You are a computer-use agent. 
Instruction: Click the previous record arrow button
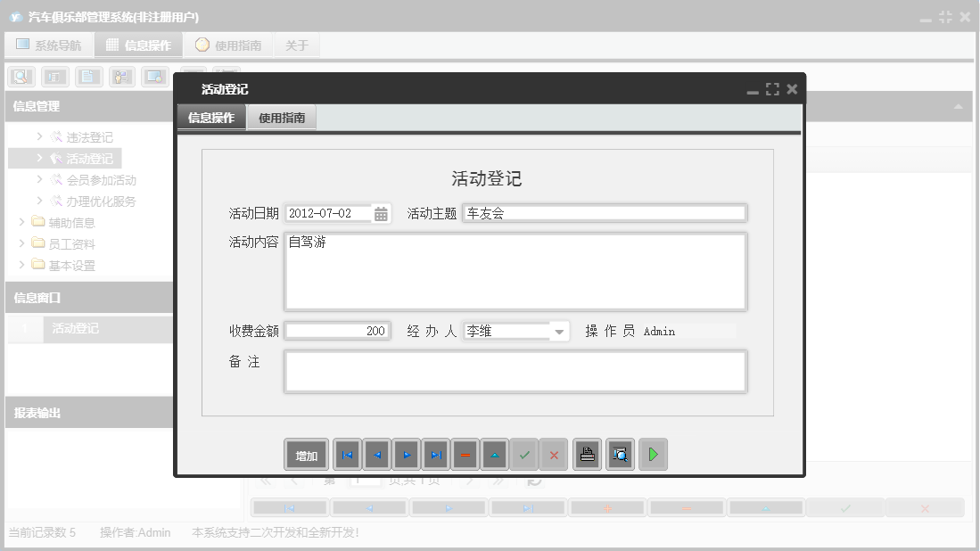coord(376,454)
